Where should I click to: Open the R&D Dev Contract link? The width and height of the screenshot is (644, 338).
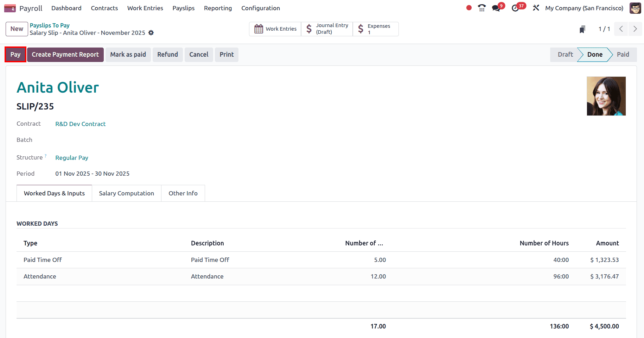[x=80, y=124]
